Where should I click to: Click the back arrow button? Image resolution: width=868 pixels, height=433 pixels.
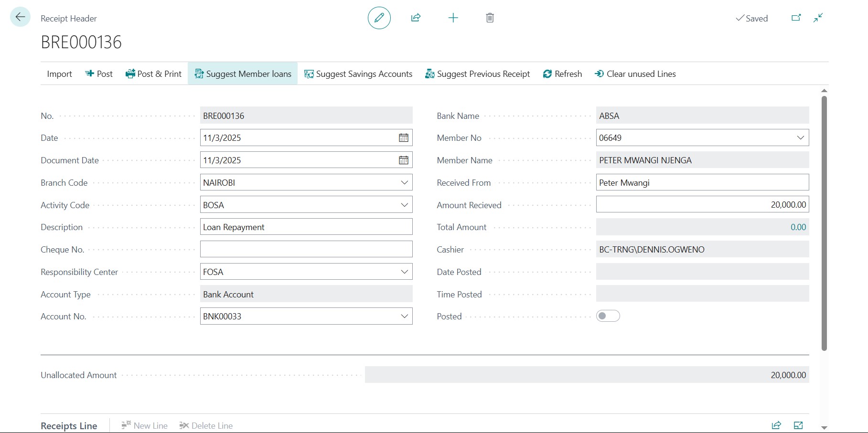(x=20, y=17)
